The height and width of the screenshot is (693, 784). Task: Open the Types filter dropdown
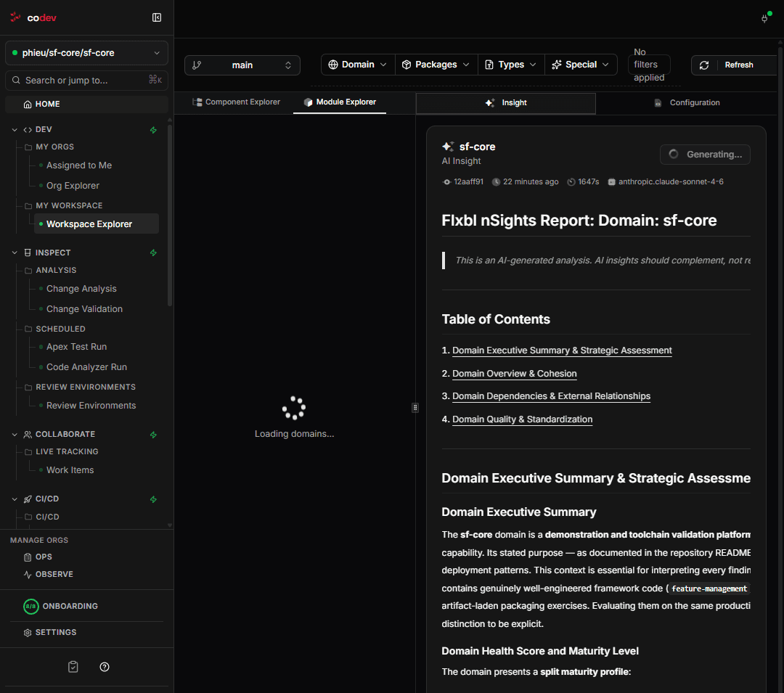(511, 65)
